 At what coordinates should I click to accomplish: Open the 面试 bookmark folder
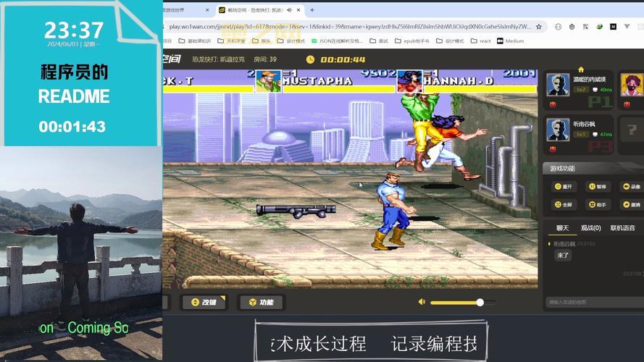point(379,41)
